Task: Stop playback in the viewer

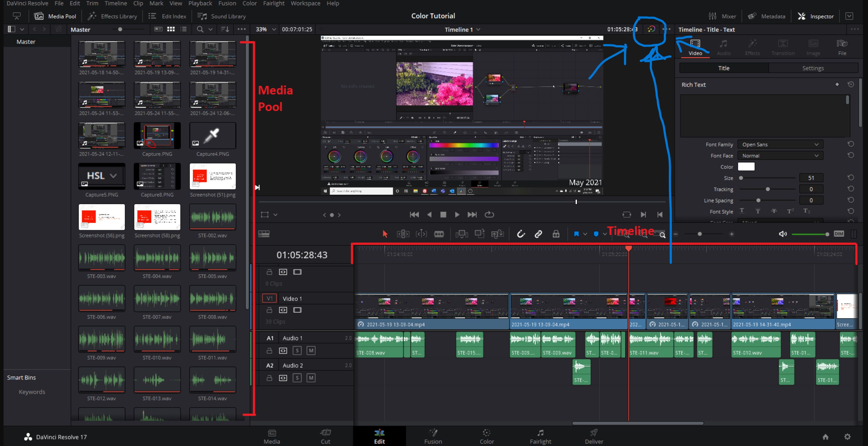Action: click(443, 214)
